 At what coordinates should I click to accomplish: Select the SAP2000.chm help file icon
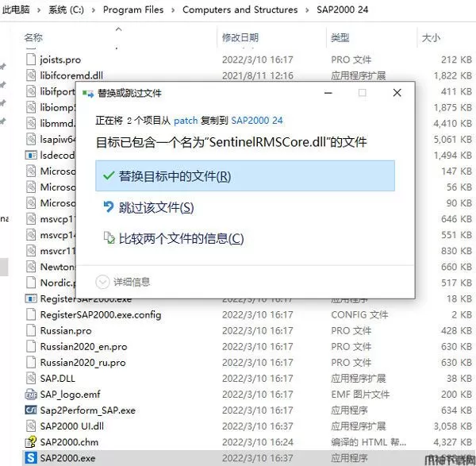tap(31, 442)
